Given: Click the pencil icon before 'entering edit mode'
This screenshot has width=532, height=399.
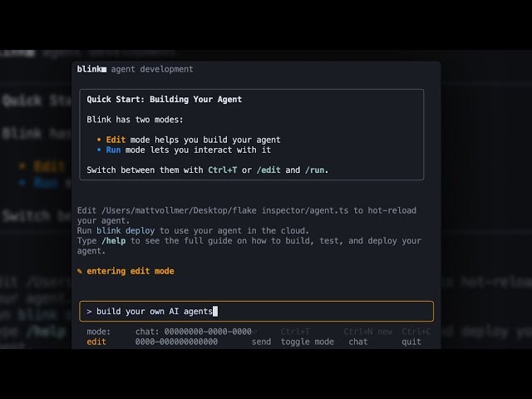Looking at the screenshot, I should 80,271.
